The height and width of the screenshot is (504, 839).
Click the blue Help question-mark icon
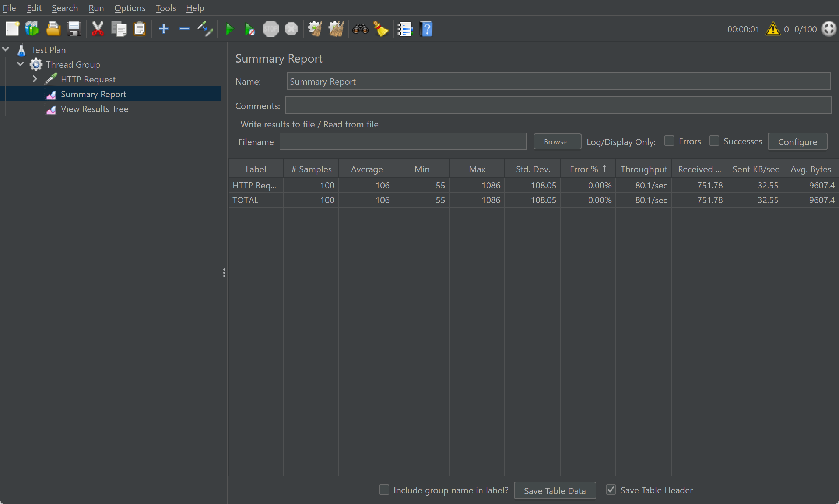pyautogui.click(x=426, y=29)
